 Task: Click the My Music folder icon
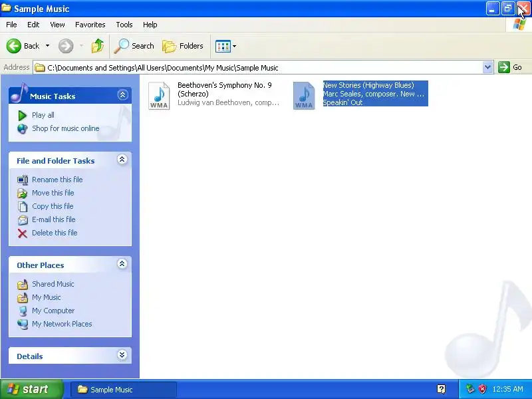click(23, 298)
